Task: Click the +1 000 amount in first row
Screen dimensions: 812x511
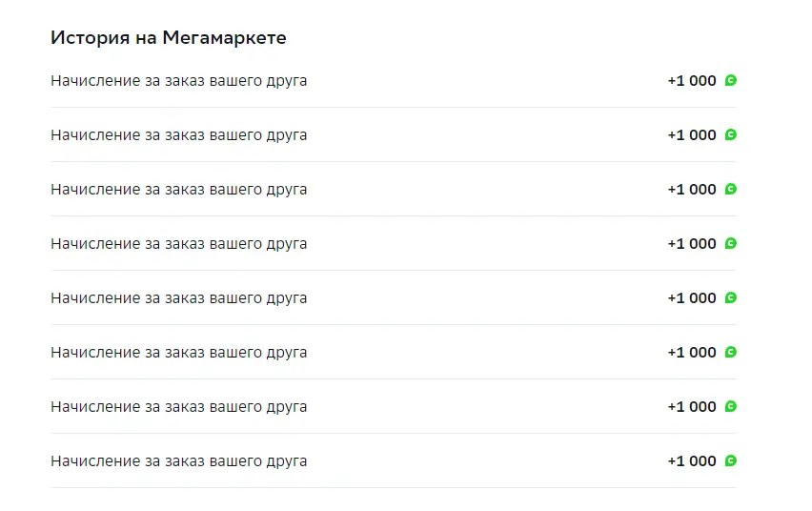Action: 692,81
